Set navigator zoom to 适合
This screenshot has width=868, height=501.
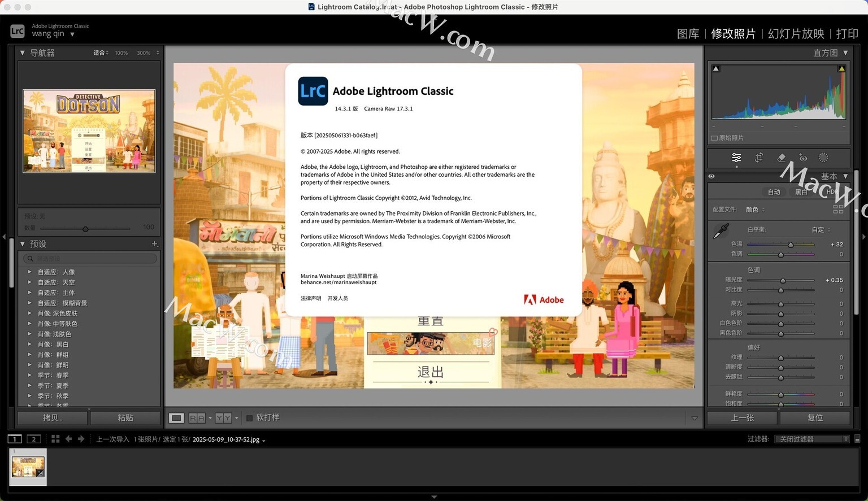99,53
